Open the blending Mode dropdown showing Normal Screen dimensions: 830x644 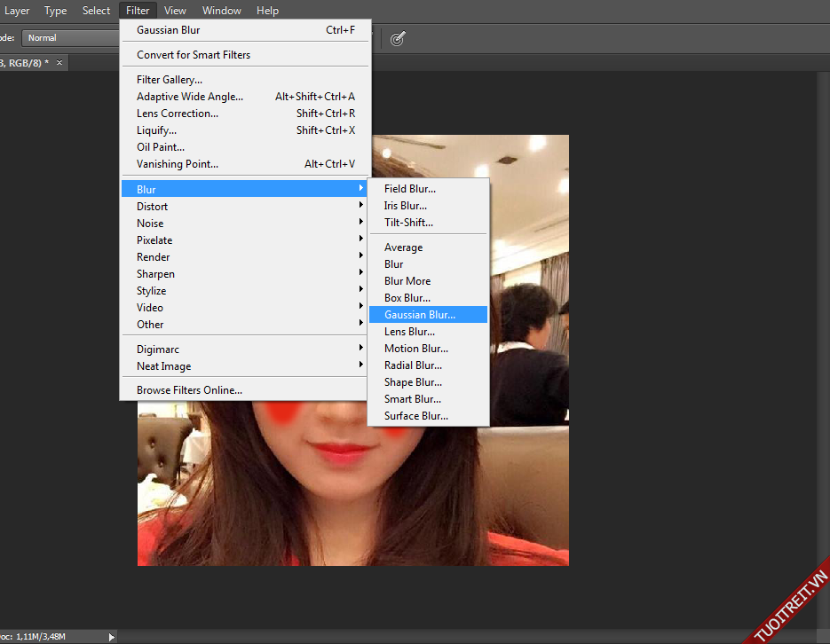(x=71, y=38)
